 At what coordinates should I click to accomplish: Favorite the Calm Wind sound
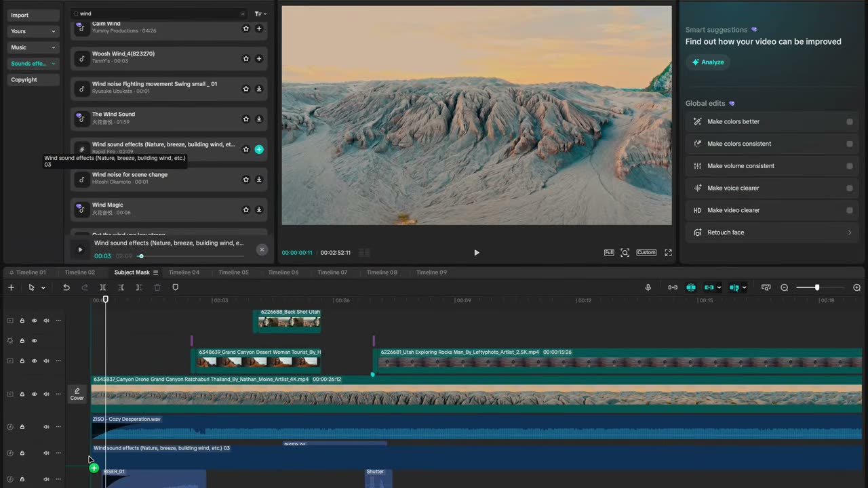[x=246, y=28]
